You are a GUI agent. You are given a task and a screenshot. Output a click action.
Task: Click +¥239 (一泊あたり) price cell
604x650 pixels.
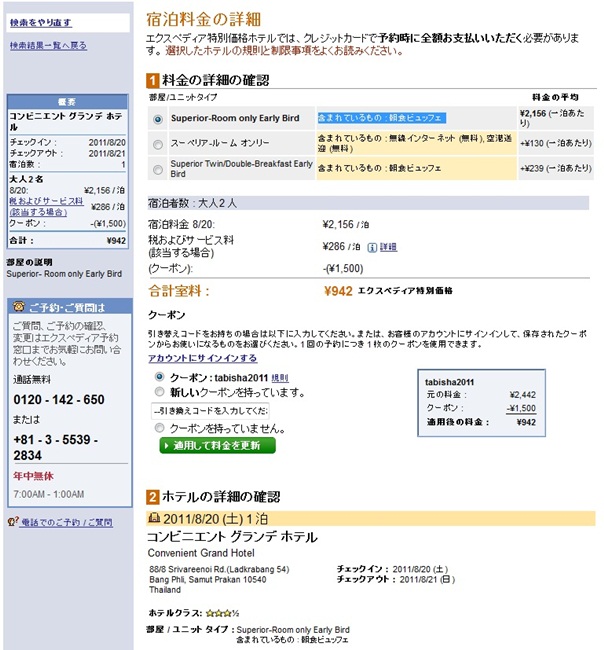[x=555, y=168]
